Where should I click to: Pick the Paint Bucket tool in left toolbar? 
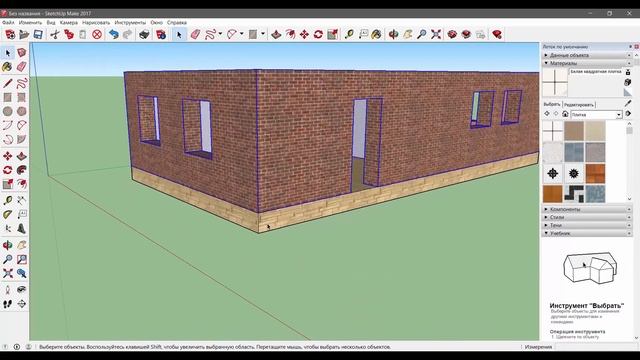click(7, 67)
